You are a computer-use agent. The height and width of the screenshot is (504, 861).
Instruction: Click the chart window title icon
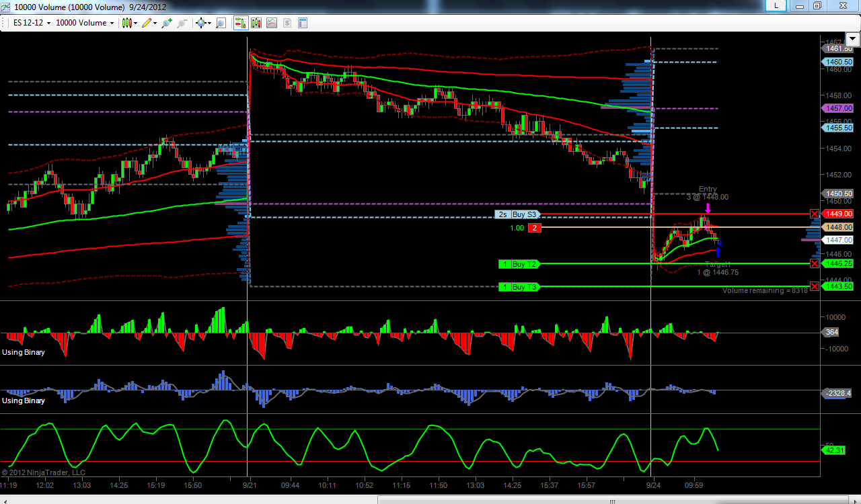[x=7, y=6]
